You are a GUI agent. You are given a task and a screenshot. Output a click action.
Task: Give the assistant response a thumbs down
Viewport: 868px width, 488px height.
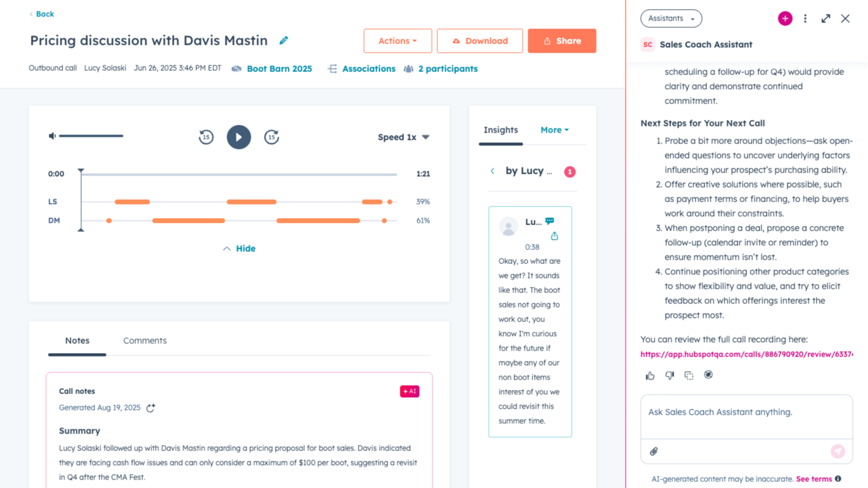[669, 375]
